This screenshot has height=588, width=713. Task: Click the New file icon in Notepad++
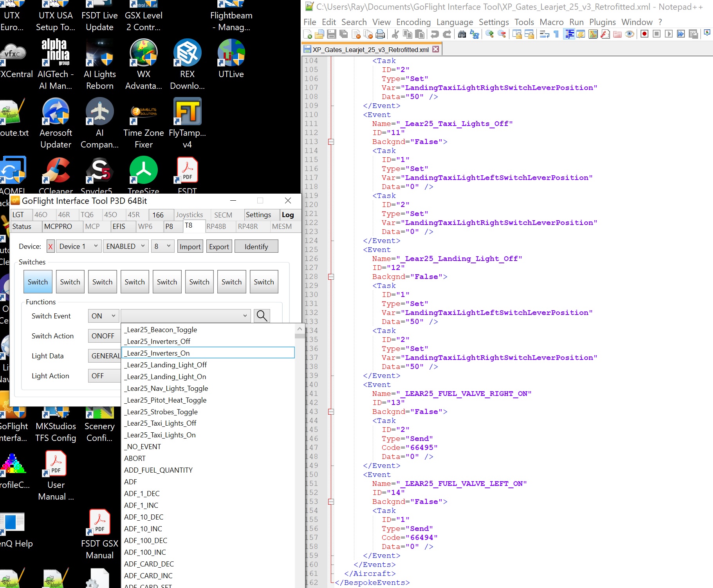[308, 34]
